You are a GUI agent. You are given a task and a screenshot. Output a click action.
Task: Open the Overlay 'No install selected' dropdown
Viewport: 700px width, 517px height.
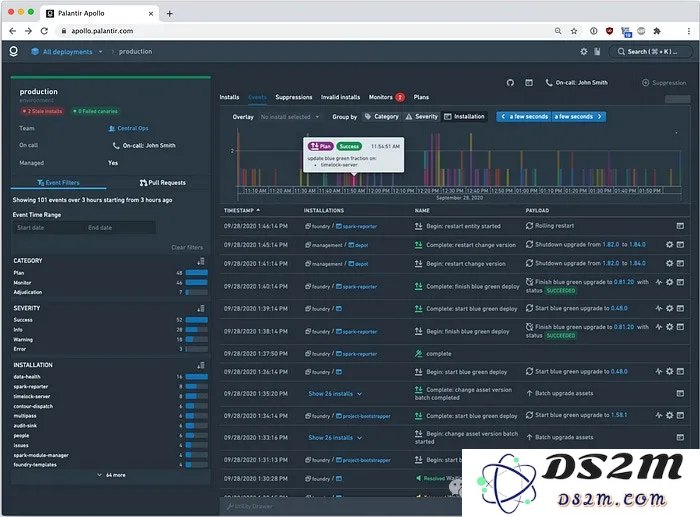click(289, 117)
